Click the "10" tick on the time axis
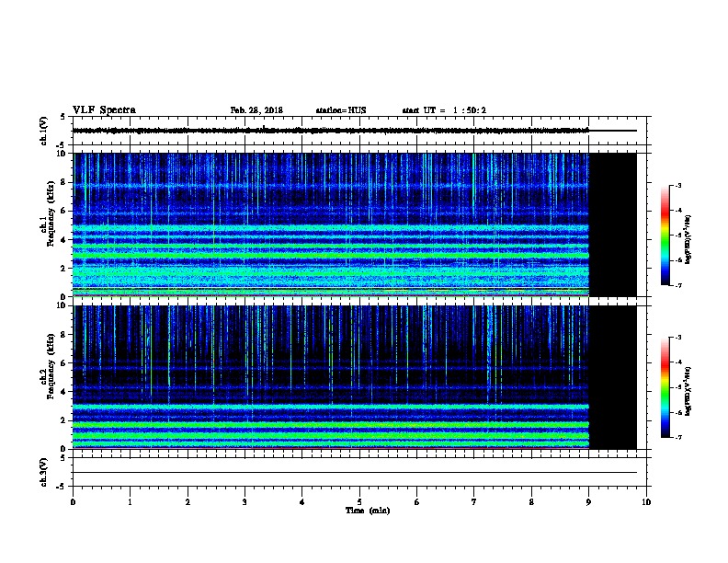728x563 pixels. point(646,502)
